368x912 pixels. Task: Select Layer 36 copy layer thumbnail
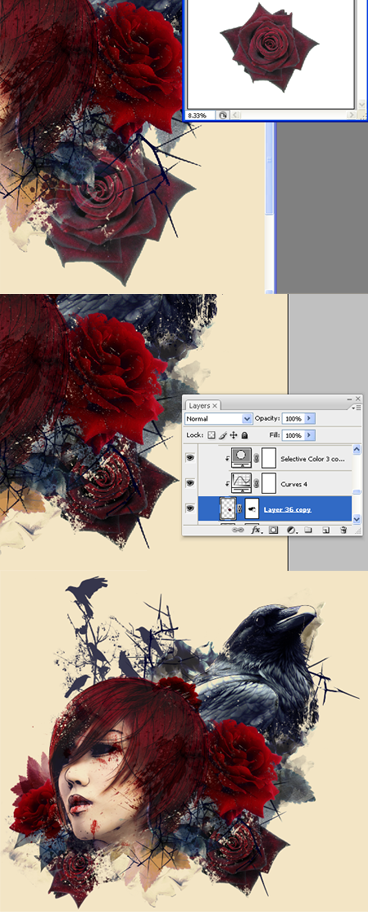coord(228,509)
